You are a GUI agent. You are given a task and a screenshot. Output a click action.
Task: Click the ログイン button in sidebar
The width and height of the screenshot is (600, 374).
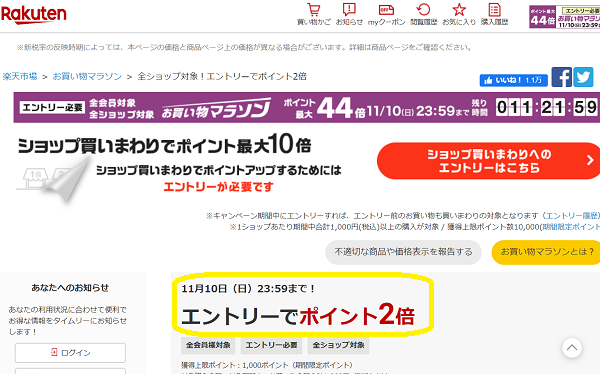point(70,353)
